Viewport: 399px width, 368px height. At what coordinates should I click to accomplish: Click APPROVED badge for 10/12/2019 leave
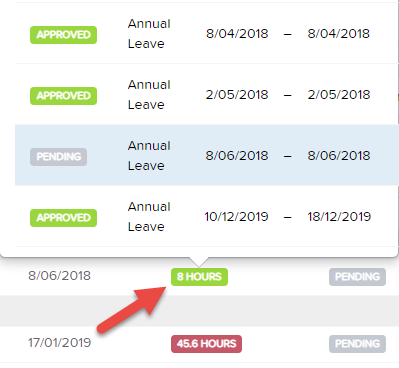(63, 218)
